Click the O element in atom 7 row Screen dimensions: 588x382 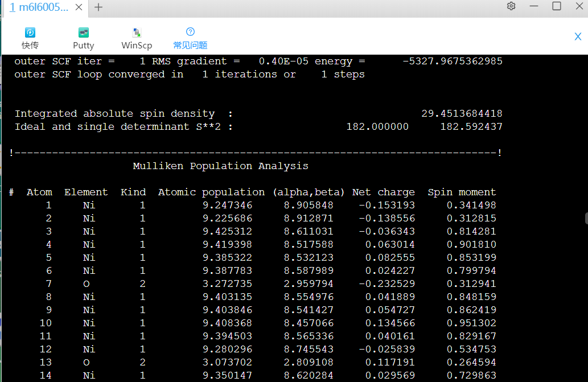coord(87,284)
